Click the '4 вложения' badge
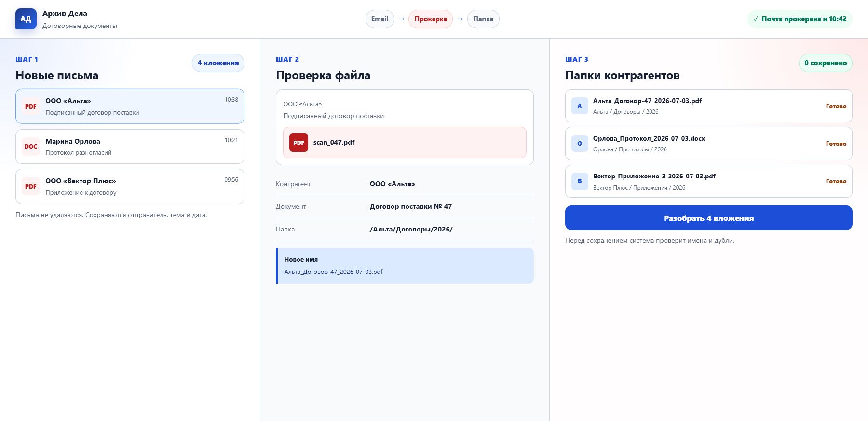868x421 pixels. point(218,63)
